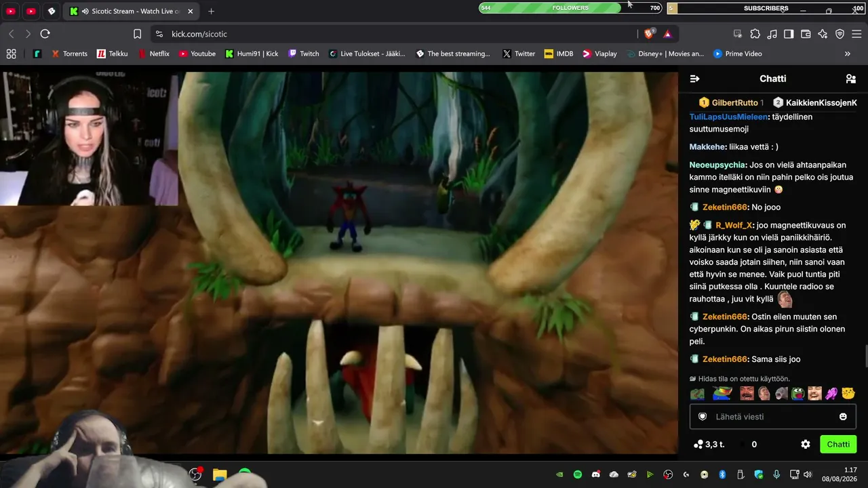
Task: Click the subscribers goal progress bar
Action: (x=766, y=8)
